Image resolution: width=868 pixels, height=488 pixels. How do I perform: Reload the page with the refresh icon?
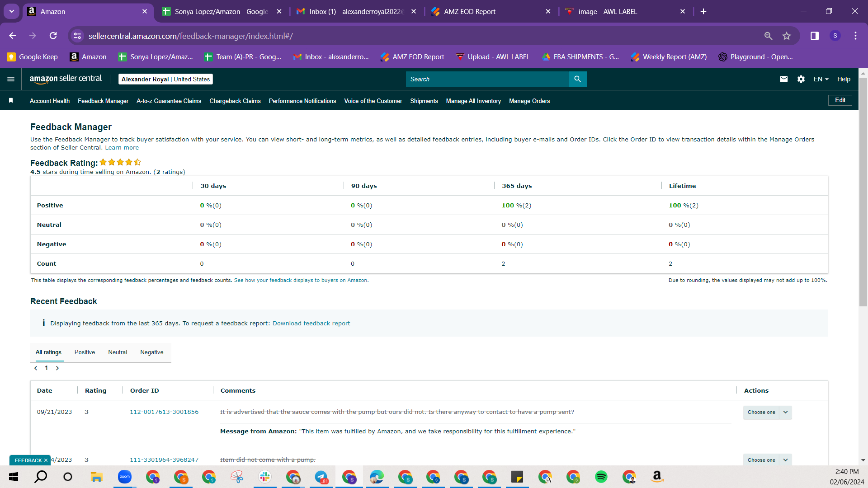(x=53, y=36)
